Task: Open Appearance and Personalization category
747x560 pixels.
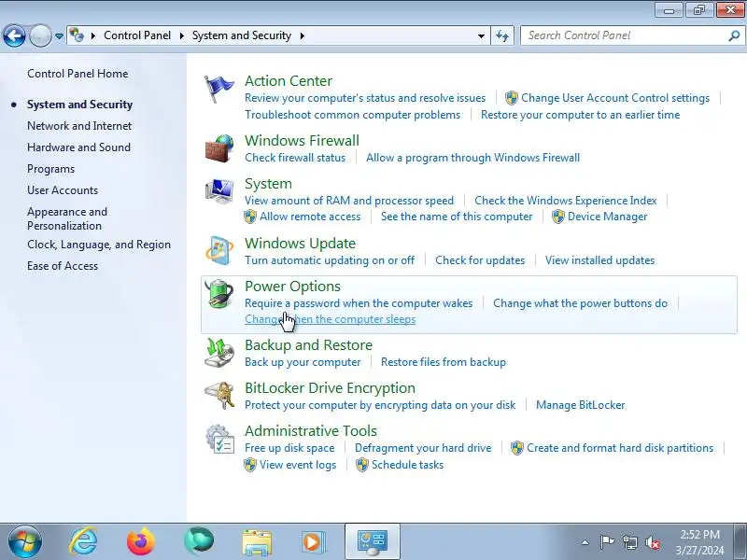Action: (67, 218)
